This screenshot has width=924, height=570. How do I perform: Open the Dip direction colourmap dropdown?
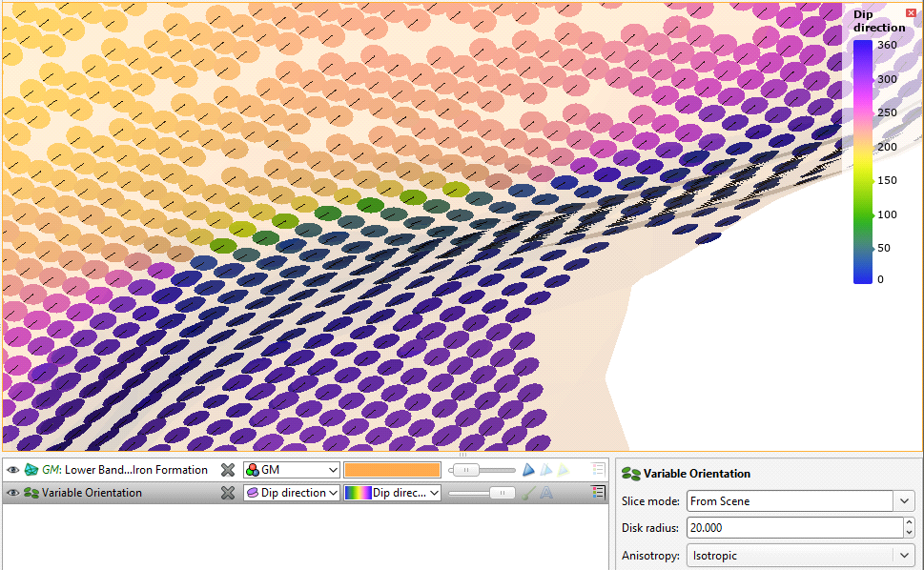point(393,493)
